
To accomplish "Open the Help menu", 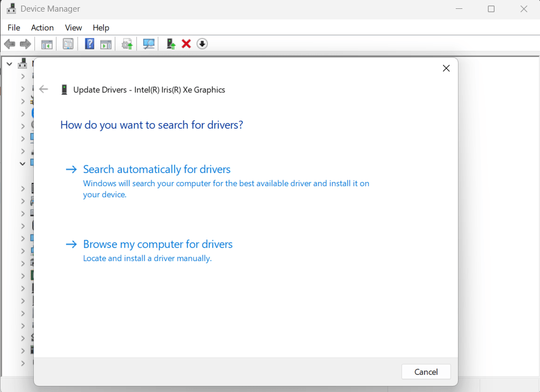I will click(101, 28).
